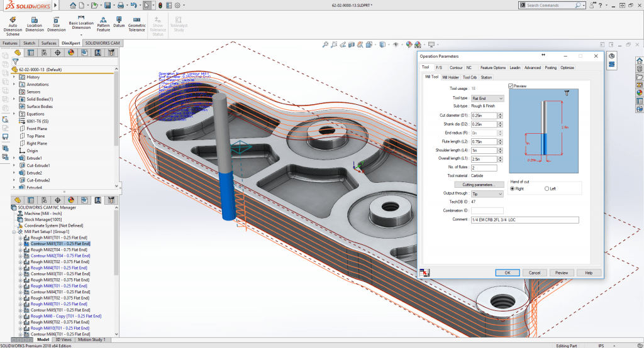
Task: Select the Pattern Feature tool
Action: [x=103, y=21]
